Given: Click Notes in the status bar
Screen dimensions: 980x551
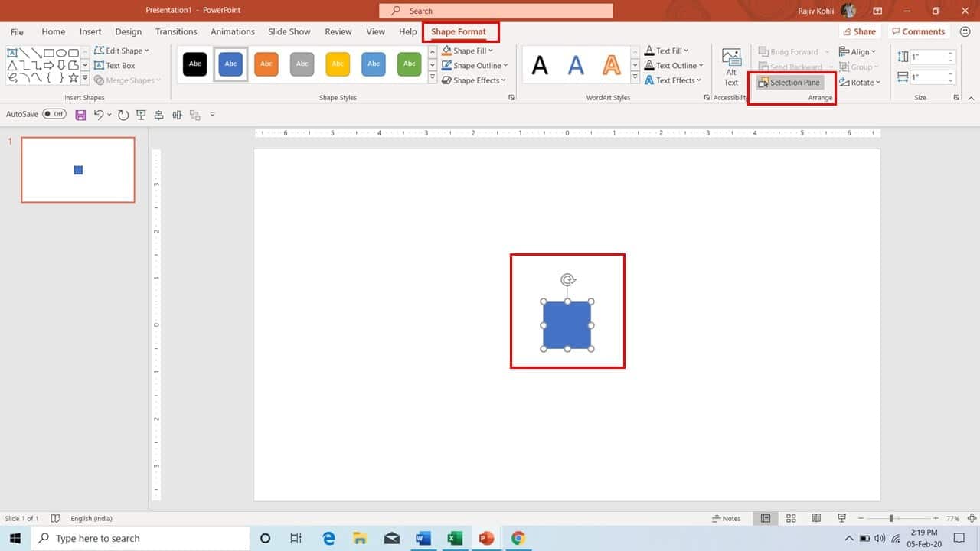Looking at the screenshot, I should [x=727, y=518].
